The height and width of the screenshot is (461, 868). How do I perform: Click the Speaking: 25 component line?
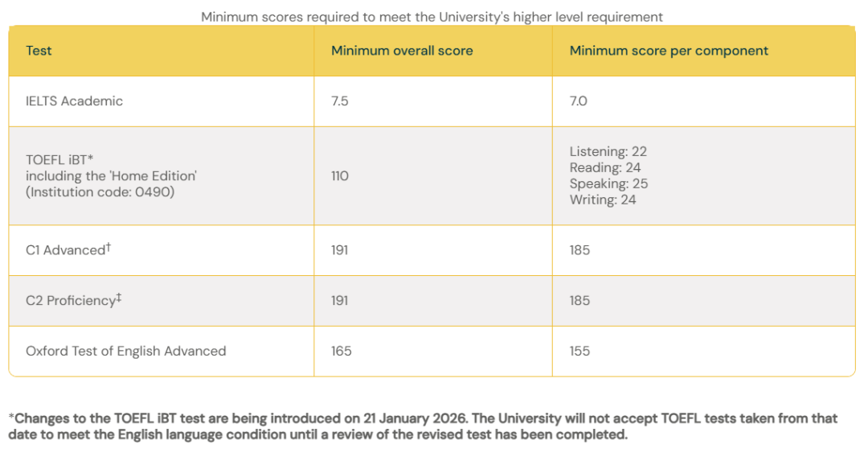point(609,183)
